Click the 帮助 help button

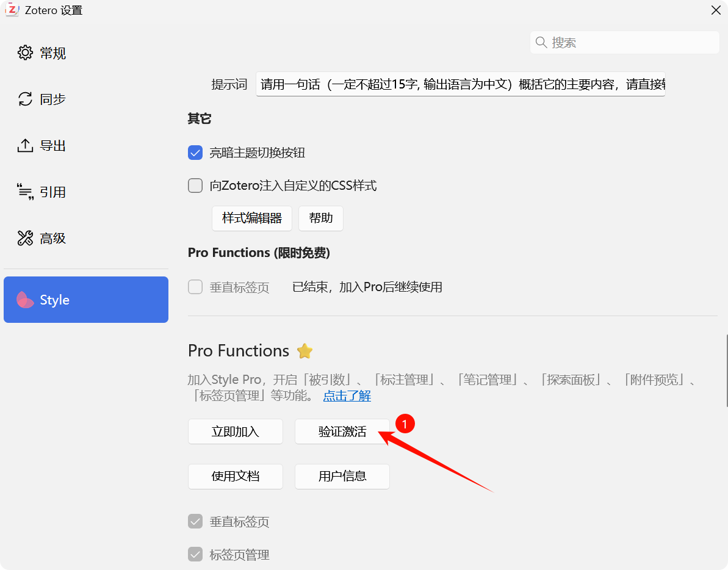coord(321,218)
